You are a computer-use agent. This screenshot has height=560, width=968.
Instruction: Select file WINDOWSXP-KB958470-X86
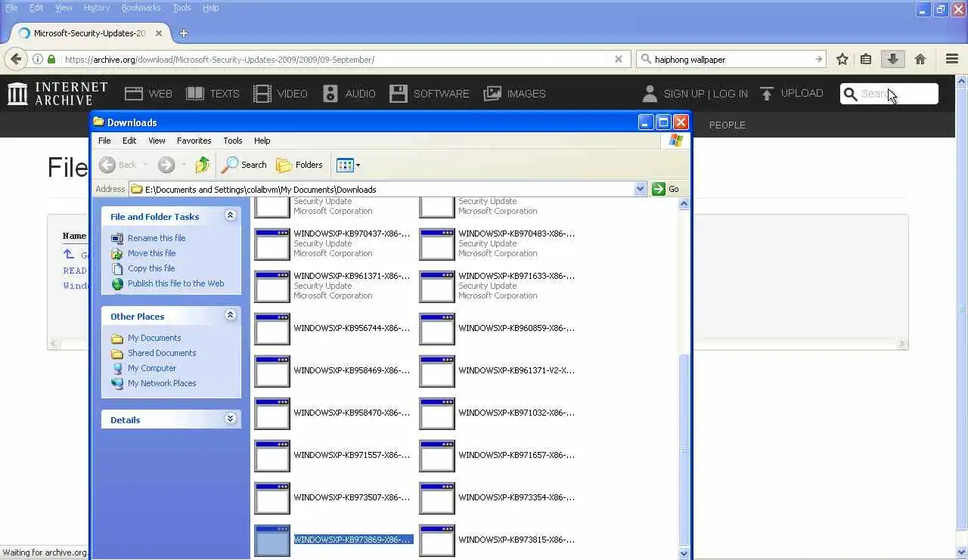click(333, 413)
